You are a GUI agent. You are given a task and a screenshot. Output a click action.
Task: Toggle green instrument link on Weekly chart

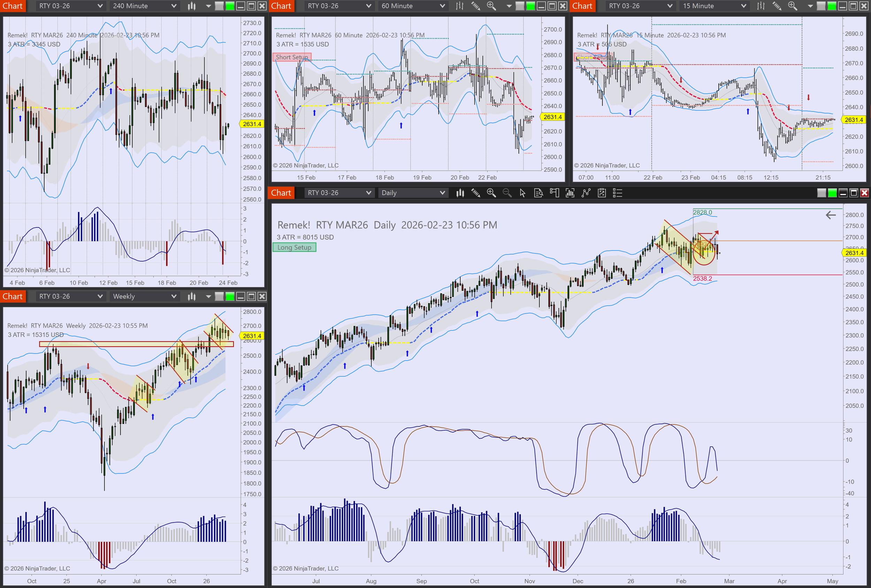(230, 297)
